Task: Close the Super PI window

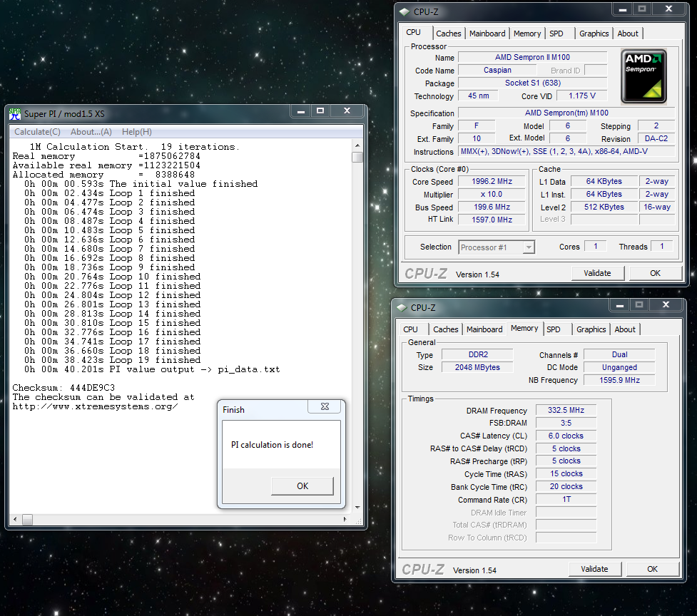Action: (347, 111)
